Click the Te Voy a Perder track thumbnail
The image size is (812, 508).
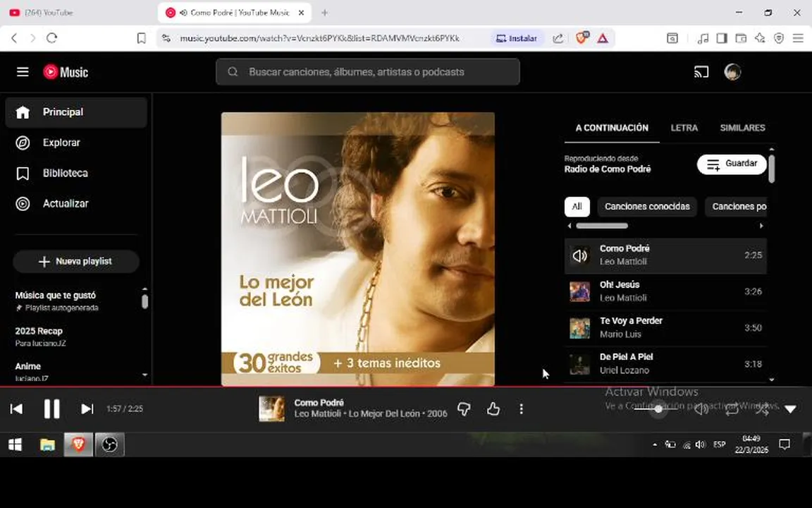tap(580, 327)
